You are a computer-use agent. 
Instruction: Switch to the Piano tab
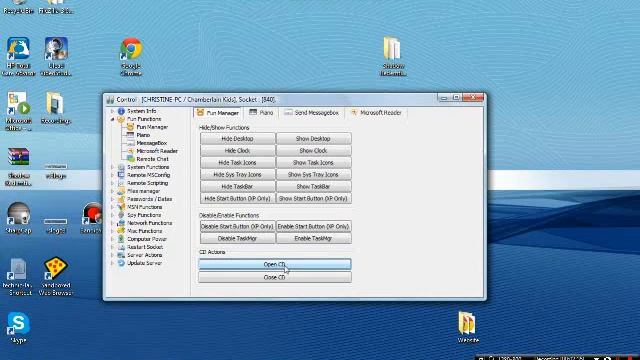(261, 112)
